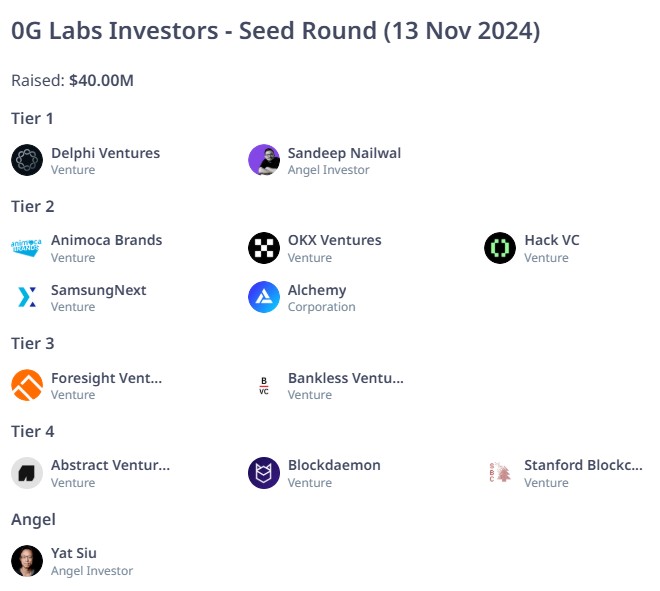660x591 pixels.
Task: Open Sandeep Nailwal's profile photo
Action: [264, 160]
